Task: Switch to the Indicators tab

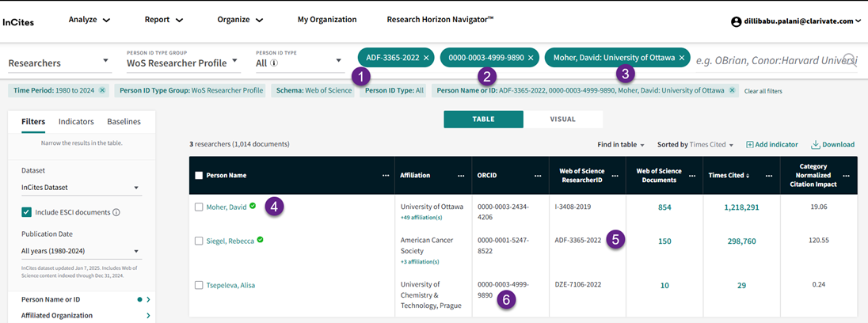Action: click(76, 122)
